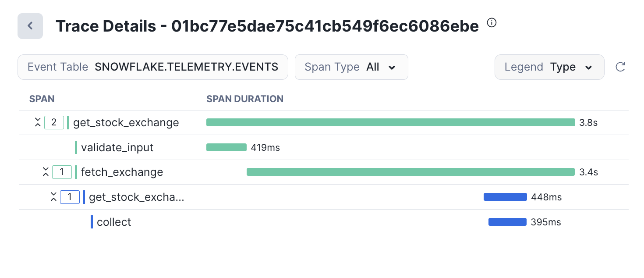Click the 419ms validate_input duration bar
644x278 pixels.
[226, 147]
